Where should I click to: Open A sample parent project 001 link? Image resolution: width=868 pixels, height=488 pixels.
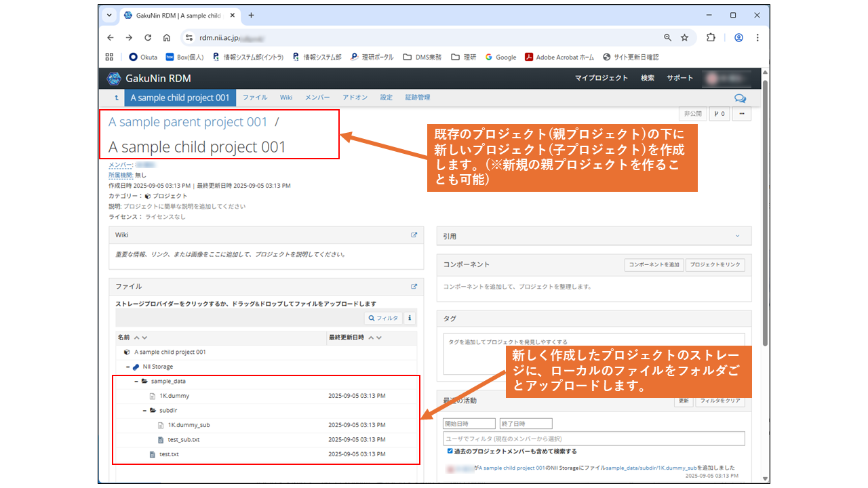(x=188, y=122)
